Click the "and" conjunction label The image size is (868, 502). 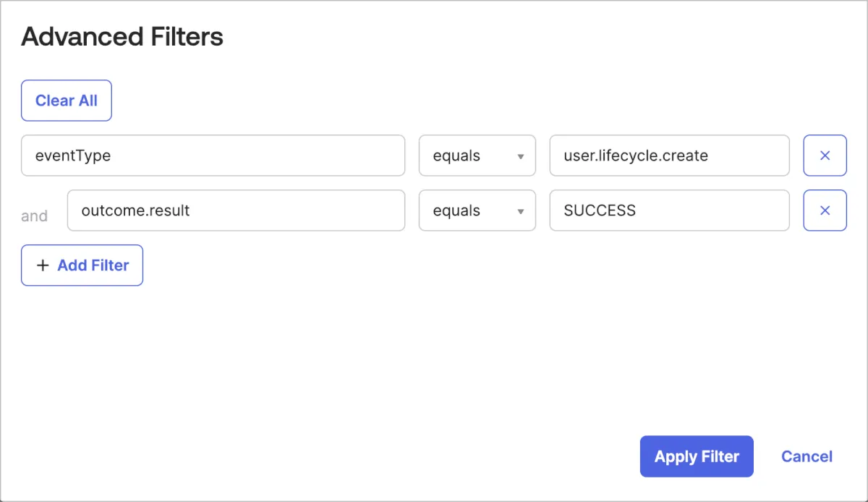click(x=34, y=216)
